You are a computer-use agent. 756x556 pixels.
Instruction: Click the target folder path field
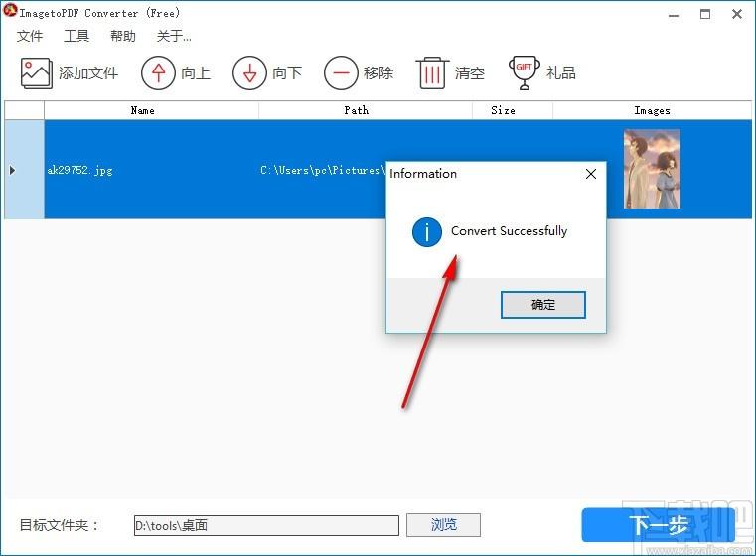(x=266, y=525)
